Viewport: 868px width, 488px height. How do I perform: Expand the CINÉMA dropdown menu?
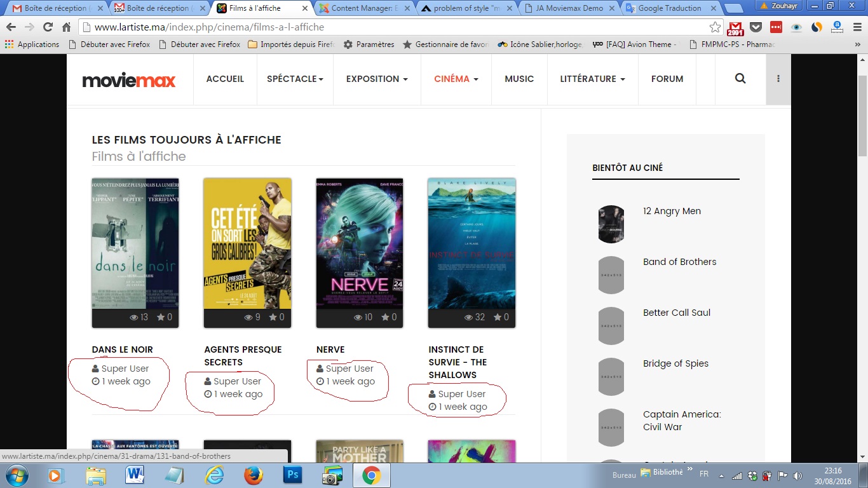[456, 79]
